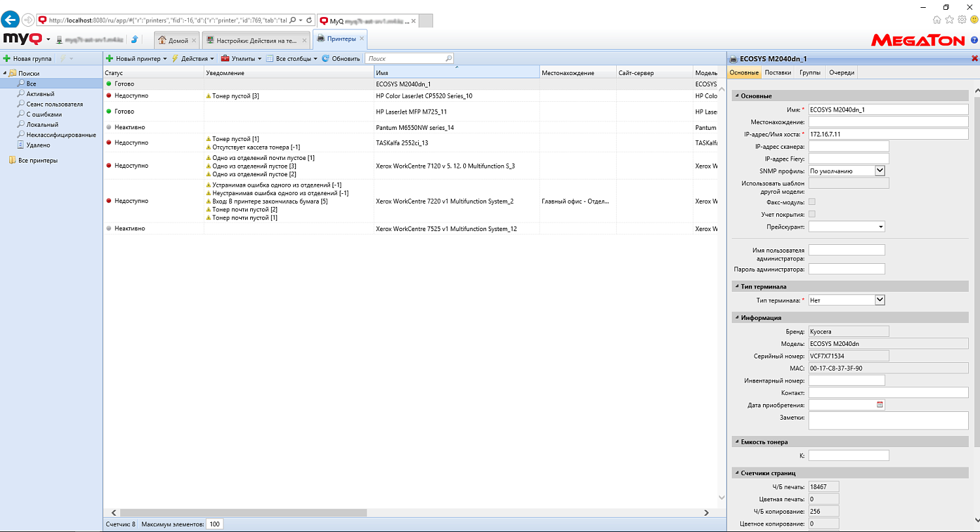This screenshot has height=532, width=980.
Task: Click the IP-адрес/Имя хоста field 172.16.7.11
Action: 888,134
